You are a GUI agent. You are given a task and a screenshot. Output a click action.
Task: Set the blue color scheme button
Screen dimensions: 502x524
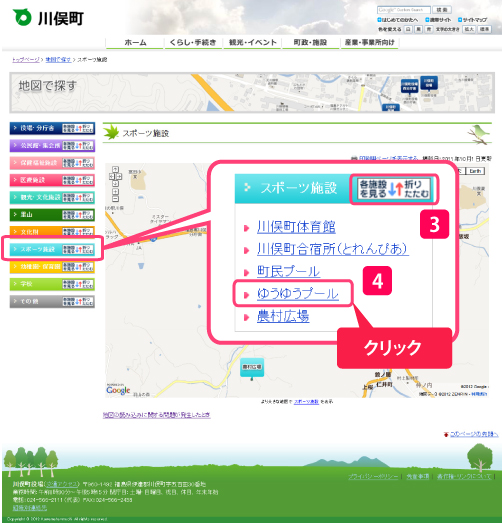tap(429, 29)
